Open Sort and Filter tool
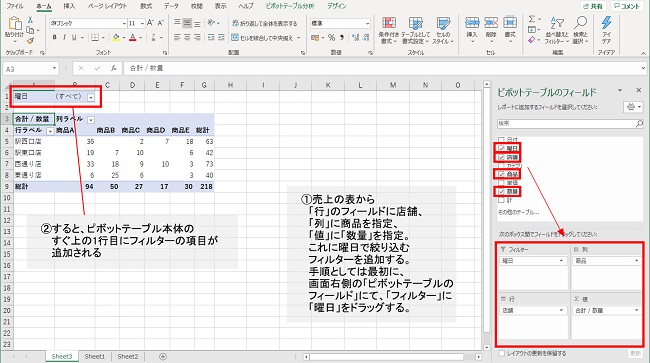 pyautogui.click(x=557, y=30)
